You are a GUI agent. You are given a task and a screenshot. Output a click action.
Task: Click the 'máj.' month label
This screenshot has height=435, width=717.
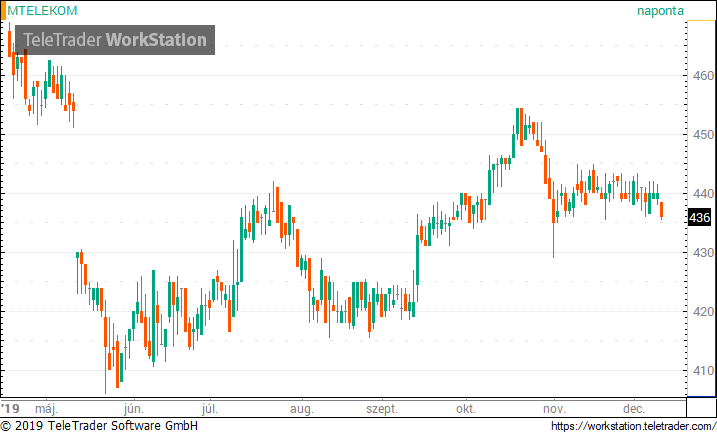click(47, 408)
